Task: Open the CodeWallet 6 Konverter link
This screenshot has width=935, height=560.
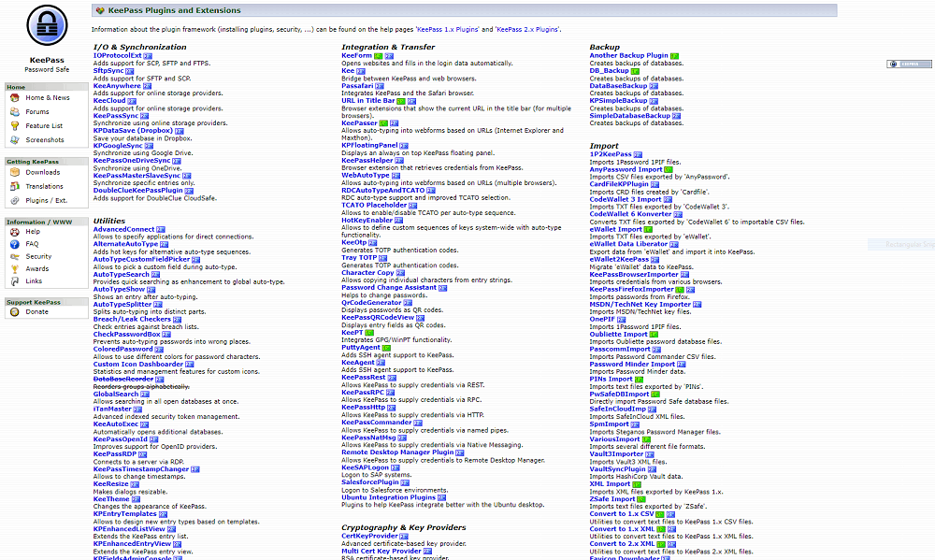Action: click(x=631, y=214)
